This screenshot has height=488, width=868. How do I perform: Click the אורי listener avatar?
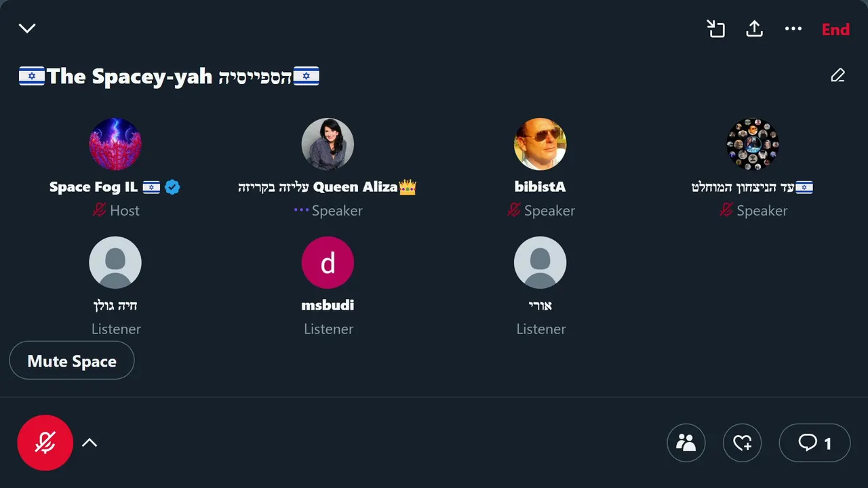tap(540, 262)
